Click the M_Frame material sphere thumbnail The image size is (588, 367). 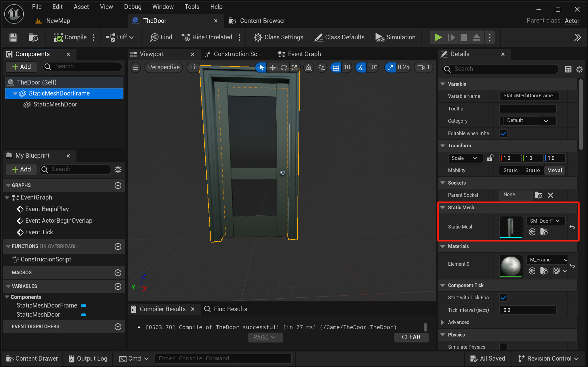511,266
